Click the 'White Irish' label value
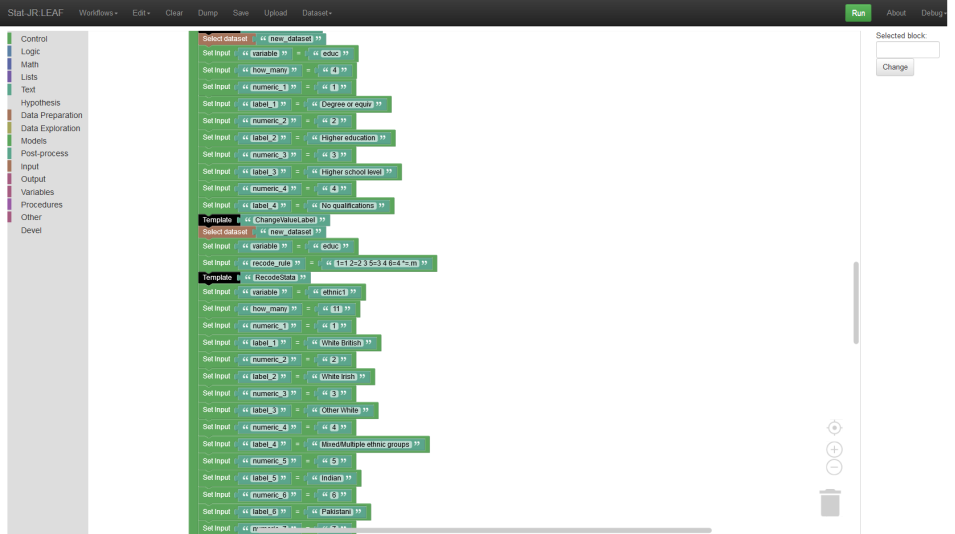The height and width of the screenshot is (534, 955). click(338, 377)
